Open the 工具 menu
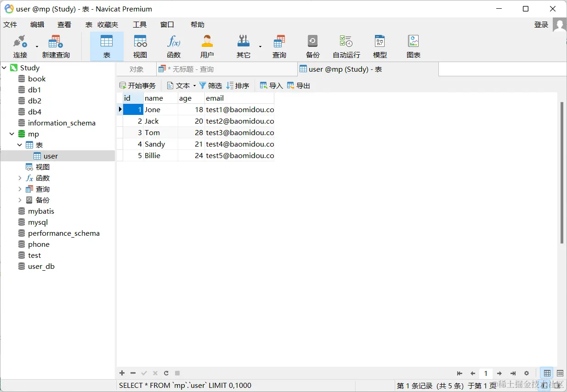567x392 pixels. coord(140,25)
